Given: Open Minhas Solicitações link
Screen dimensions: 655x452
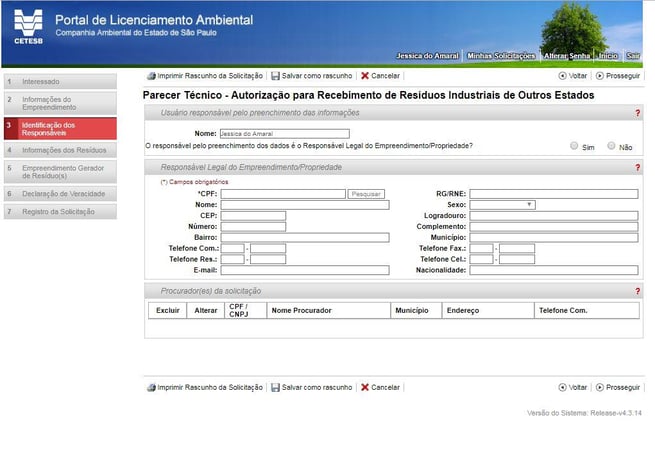Looking at the screenshot, I should 501,56.
